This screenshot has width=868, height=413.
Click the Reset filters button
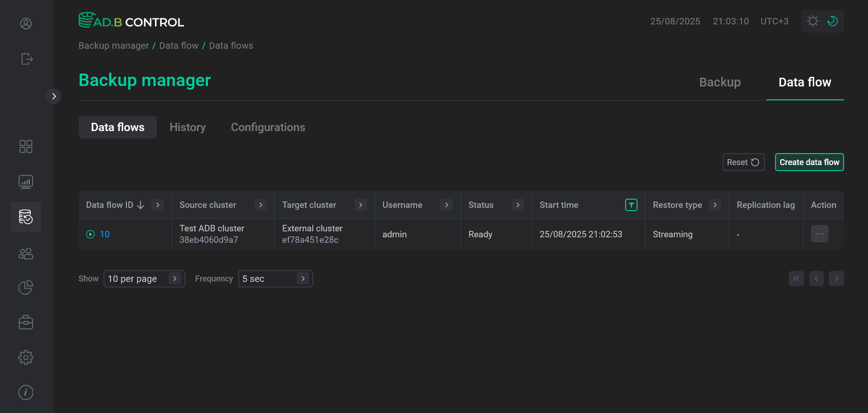[x=743, y=162]
